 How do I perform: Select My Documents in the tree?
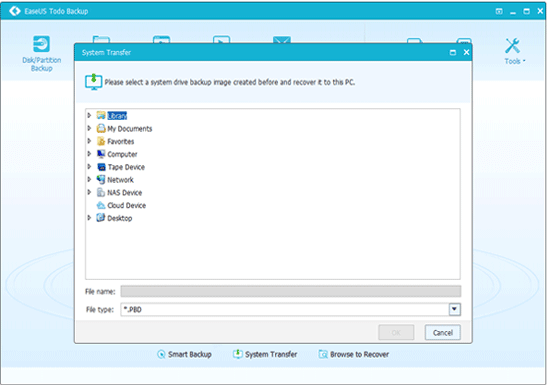[x=129, y=129]
